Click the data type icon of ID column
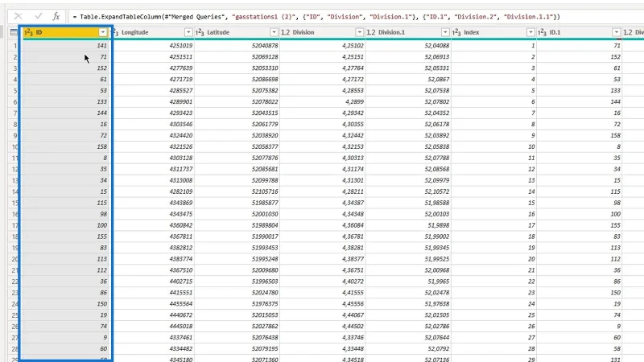 point(29,32)
